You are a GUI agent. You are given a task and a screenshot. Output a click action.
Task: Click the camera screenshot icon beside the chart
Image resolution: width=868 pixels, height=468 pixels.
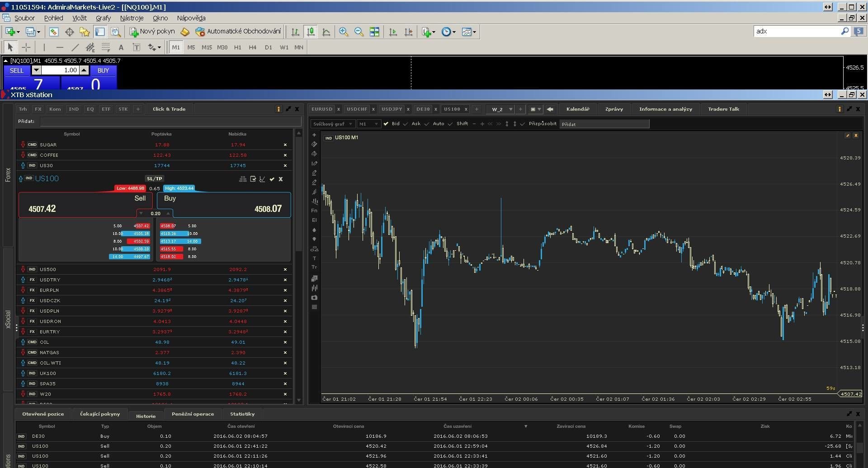click(314, 298)
